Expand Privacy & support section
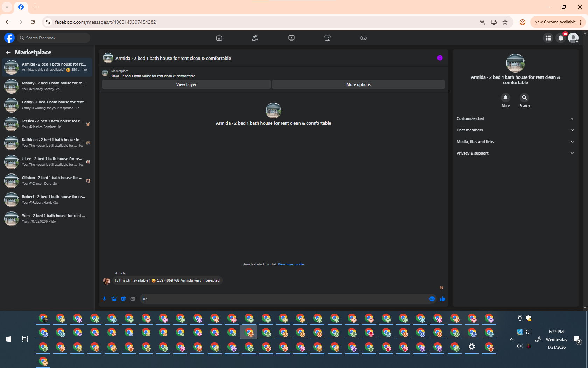Screen dimensions: 588x368 (x=515, y=153)
